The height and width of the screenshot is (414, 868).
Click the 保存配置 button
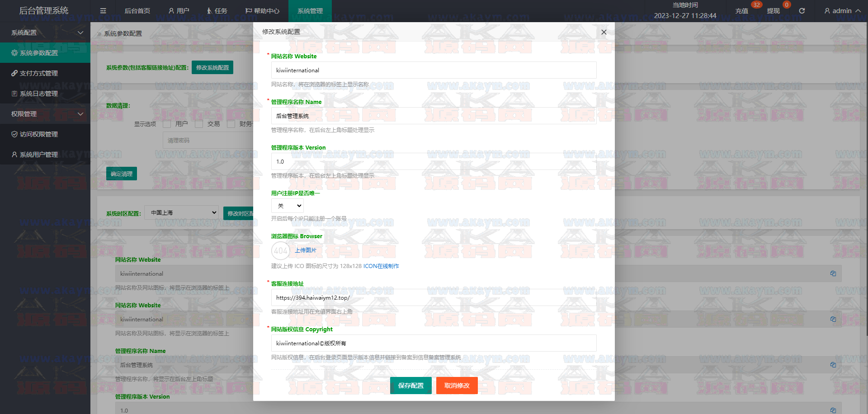[410, 386]
